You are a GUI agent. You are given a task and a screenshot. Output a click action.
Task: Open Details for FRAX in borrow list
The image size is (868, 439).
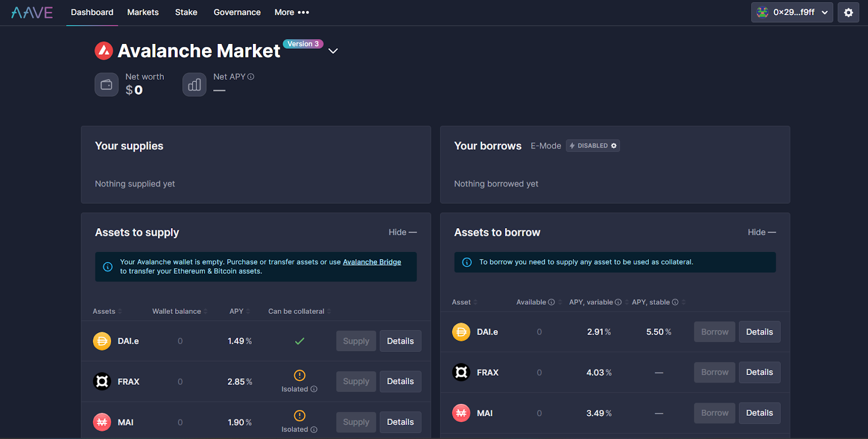759,372
